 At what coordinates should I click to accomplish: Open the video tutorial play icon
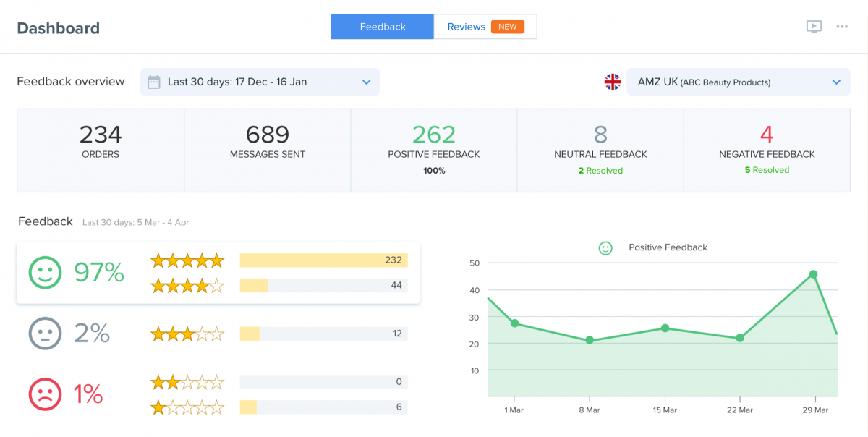[814, 27]
